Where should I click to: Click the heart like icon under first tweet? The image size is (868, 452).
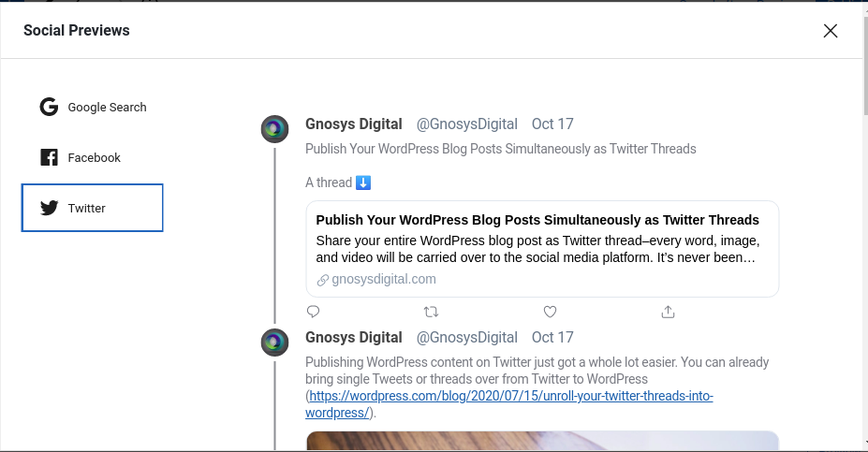click(550, 312)
